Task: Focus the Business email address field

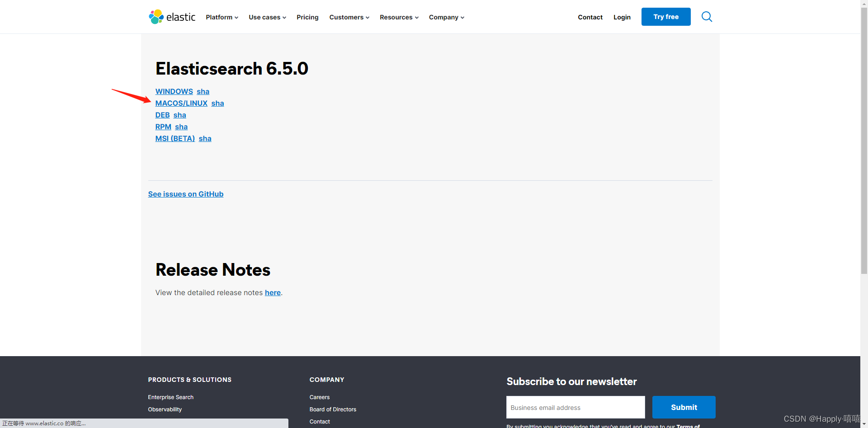Action: click(x=576, y=407)
